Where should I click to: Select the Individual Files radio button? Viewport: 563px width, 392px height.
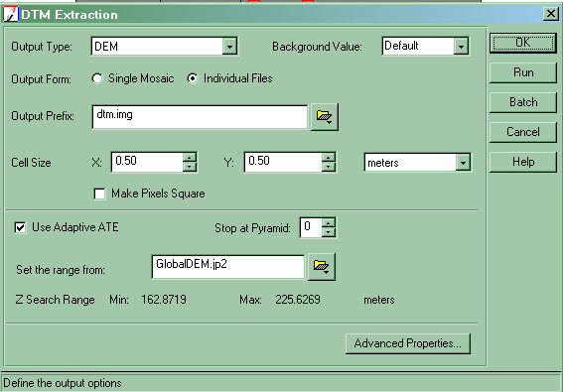pyautogui.click(x=193, y=78)
